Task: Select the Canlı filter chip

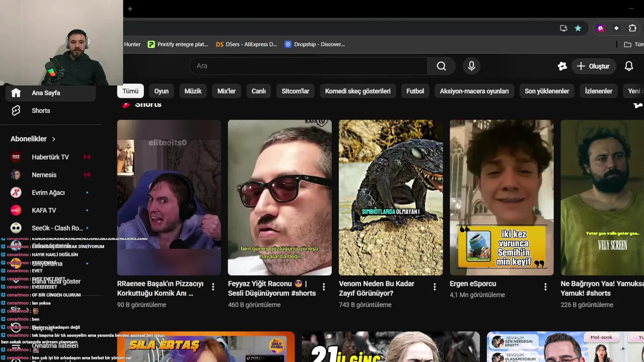Action: click(x=259, y=91)
